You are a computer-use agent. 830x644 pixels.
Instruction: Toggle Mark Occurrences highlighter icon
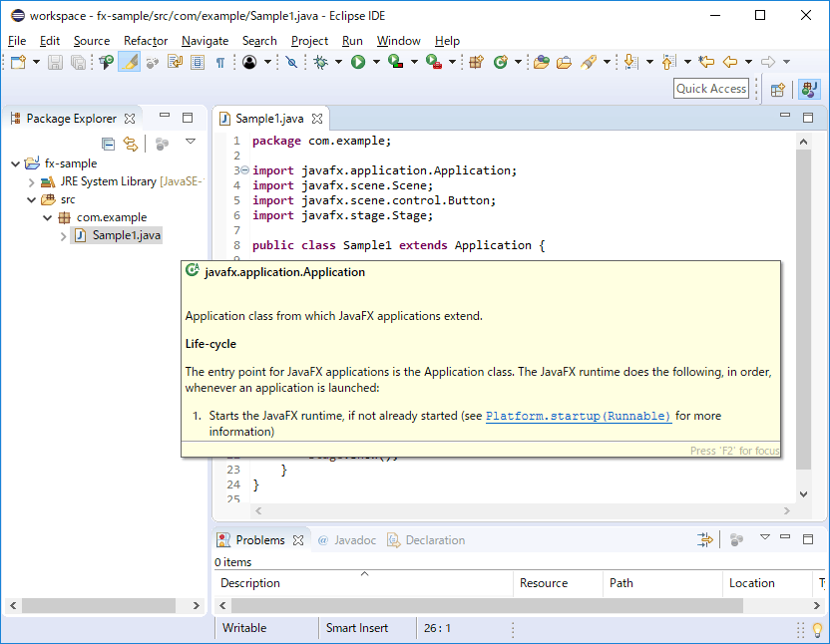[x=129, y=62]
